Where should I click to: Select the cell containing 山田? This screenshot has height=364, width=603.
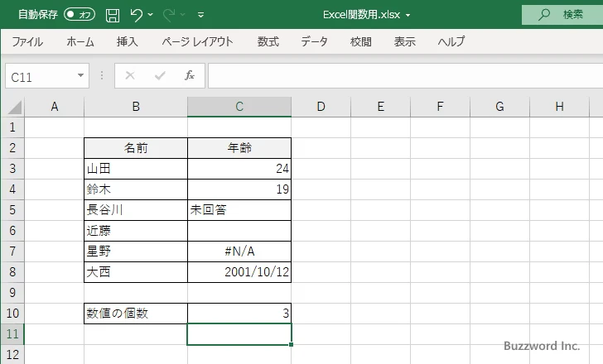[136, 169]
